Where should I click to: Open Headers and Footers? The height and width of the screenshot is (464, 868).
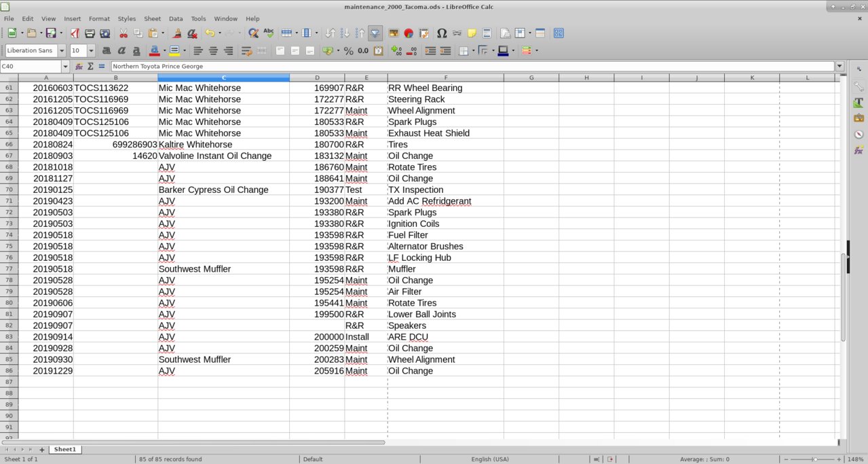pos(487,33)
